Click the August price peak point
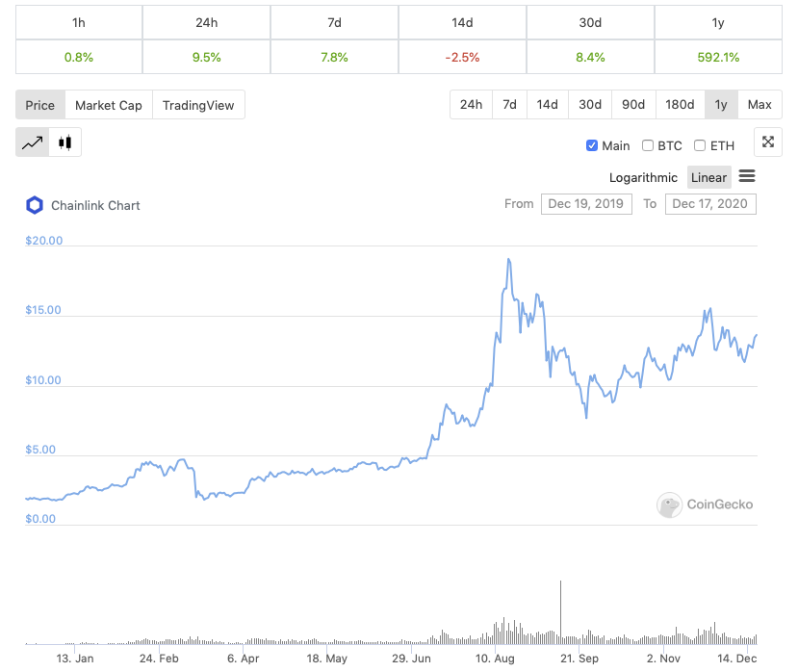Viewport: 798px width, 672px height. (508, 260)
